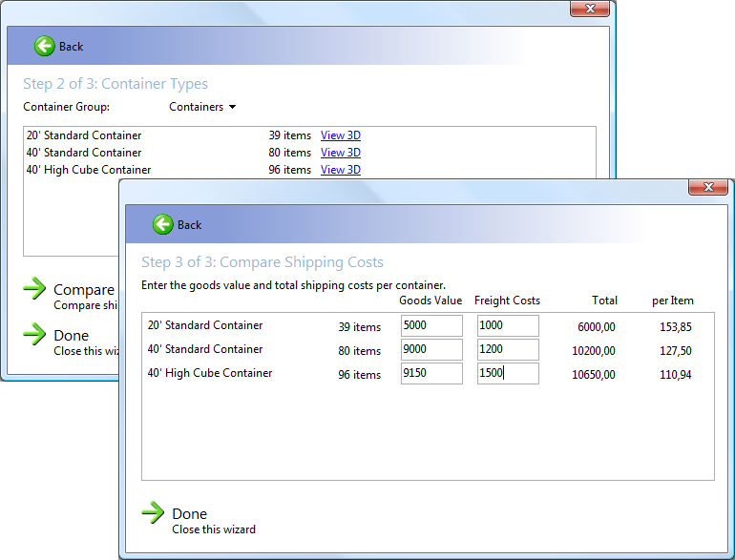Image resolution: width=735 pixels, height=560 pixels.
Task: Click the Freight Costs field showing 1000
Action: (x=508, y=325)
